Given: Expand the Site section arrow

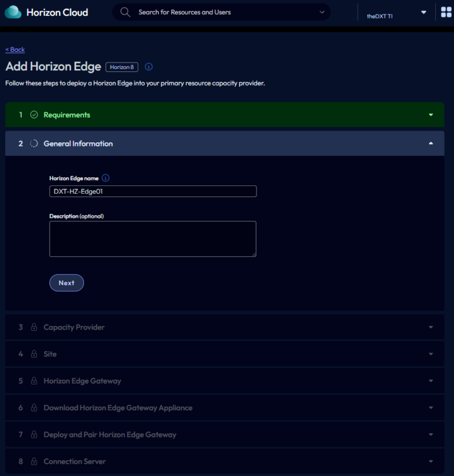Looking at the screenshot, I should (x=431, y=354).
